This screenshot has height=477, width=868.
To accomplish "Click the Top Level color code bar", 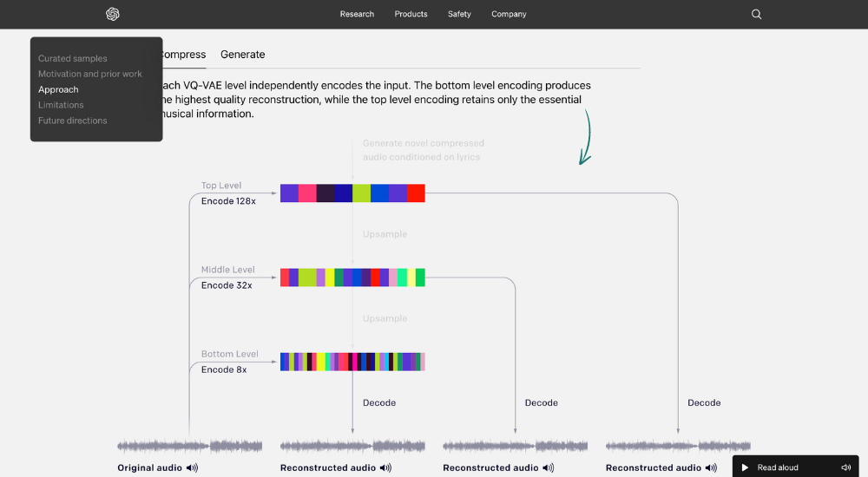I will point(352,193).
